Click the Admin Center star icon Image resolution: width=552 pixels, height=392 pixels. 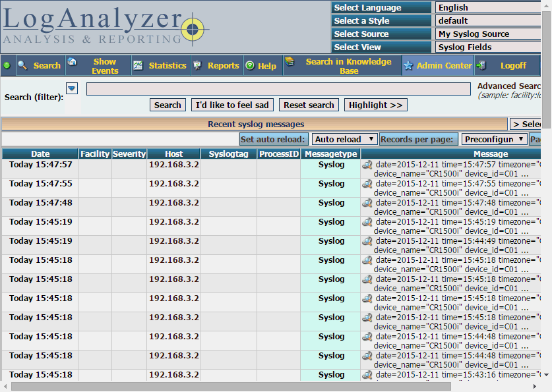tap(408, 66)
